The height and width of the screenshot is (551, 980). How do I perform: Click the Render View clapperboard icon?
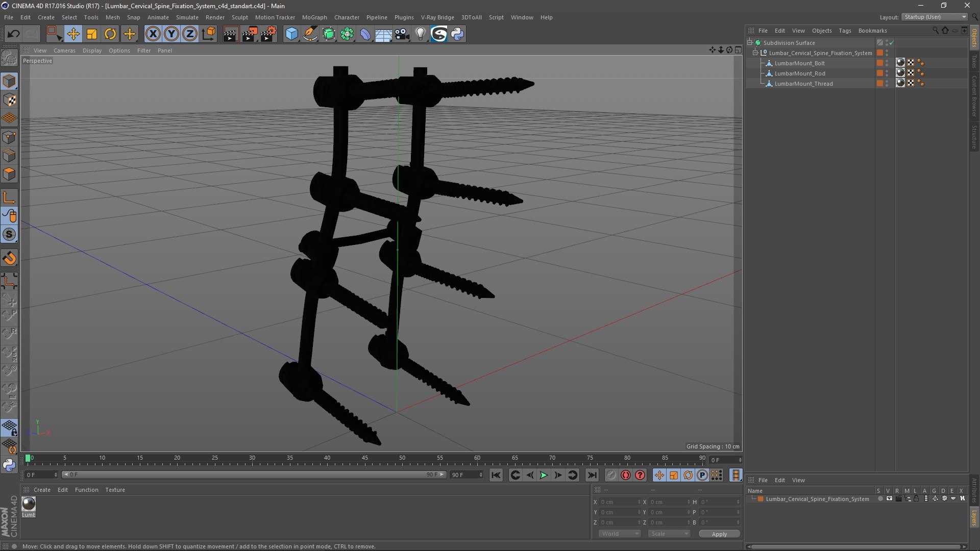231,34
